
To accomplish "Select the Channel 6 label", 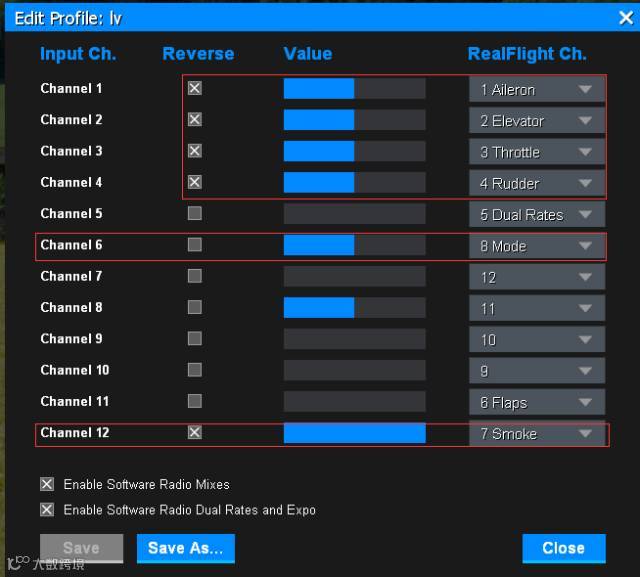I will pos(71,245).
